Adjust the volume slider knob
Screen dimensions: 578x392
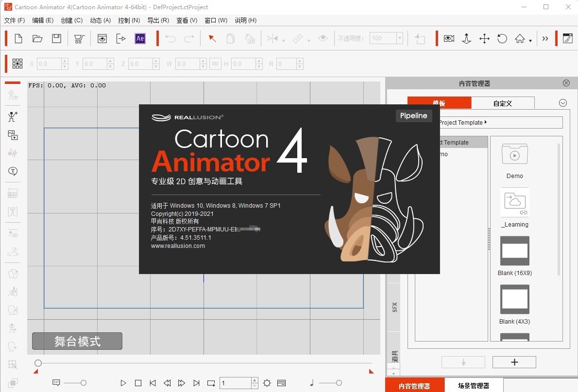click(x=339, y=383)
